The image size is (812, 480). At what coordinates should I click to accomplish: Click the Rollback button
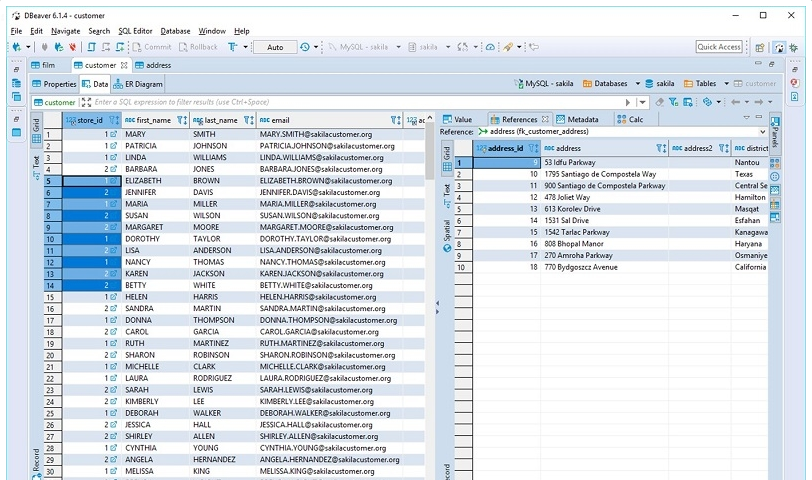tap(198, 47)
